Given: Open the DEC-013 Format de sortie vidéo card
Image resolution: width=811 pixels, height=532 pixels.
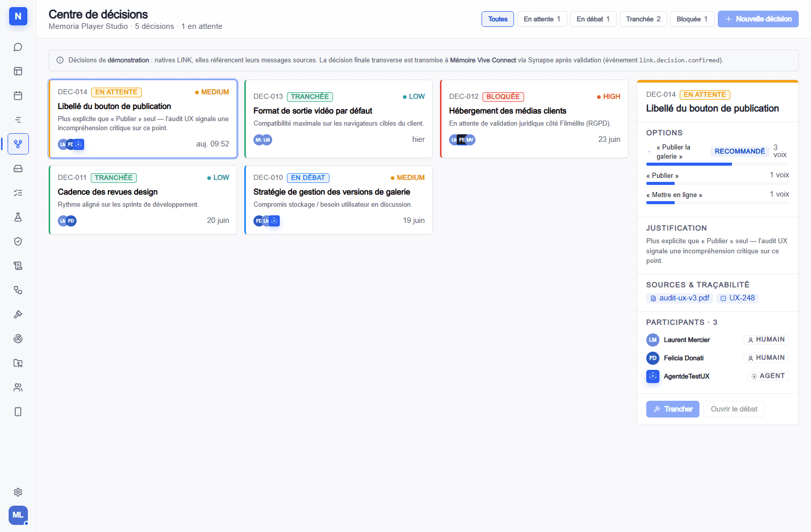Looking at the screenshot, I should [339, 119].
